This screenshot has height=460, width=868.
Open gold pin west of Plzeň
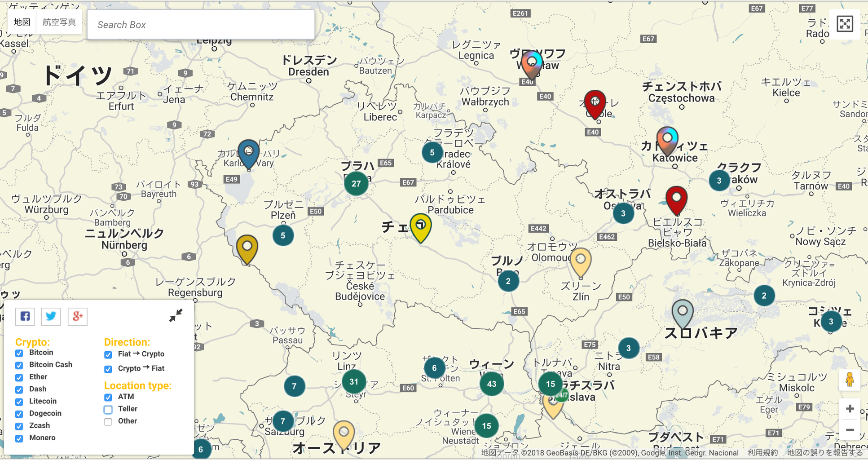(247, 249)
